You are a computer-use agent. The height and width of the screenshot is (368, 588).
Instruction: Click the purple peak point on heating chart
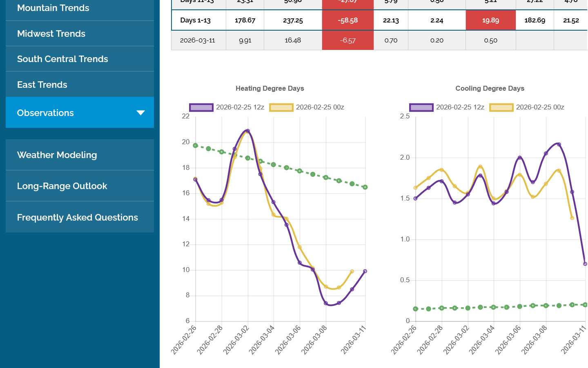[x=248, y=131]
